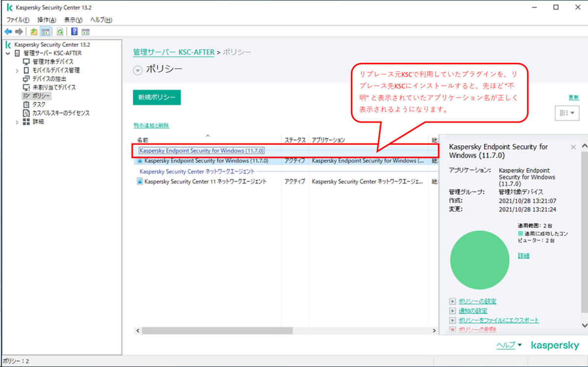This screenshot has width=588, height=367.
Task: Click the policy icon beside ポリシー in tree
Action: (26, 96)
